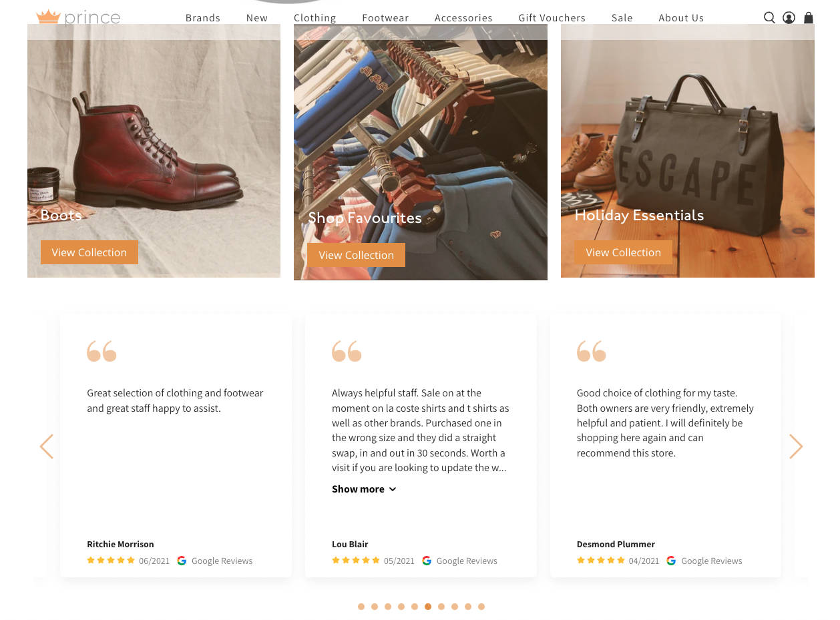840x620 pixels.
Task: Open the Clothing navigation menu
Action: click(x=314, y=18)
